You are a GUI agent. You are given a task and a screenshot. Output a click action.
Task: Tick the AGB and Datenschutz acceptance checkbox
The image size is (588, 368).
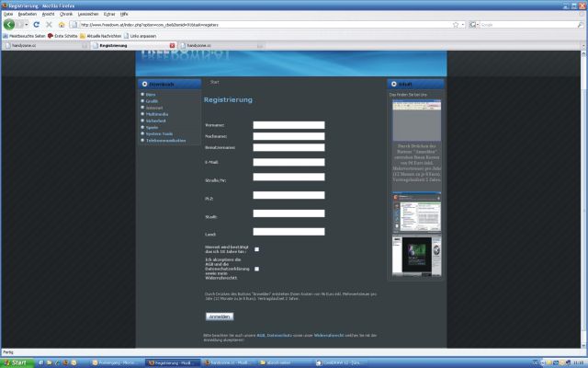(257, 269)
